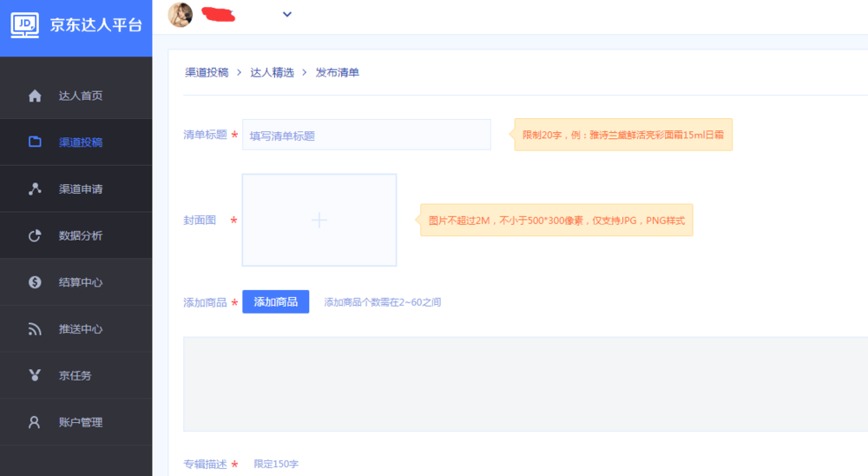Click the 限制20字 title hint tooltip
This screenshot has height=476, width=868.
pyautogui.click(x=622, y=135)
